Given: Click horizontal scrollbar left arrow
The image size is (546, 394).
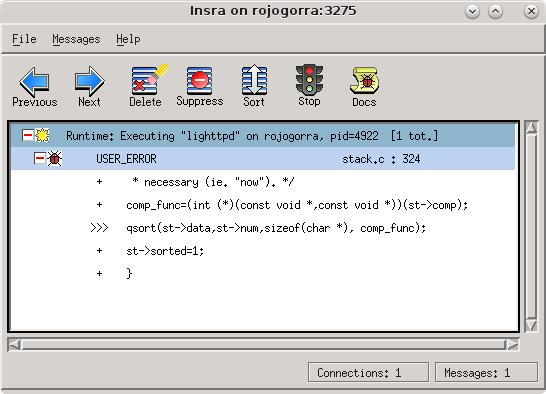Looking at the screenshot, I should (14, 345).
